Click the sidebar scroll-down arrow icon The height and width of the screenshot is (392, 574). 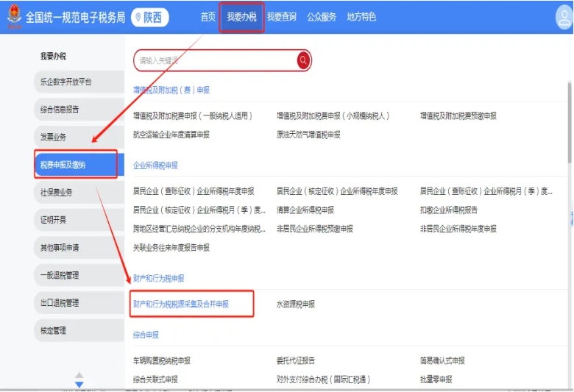tap(79, 385)
